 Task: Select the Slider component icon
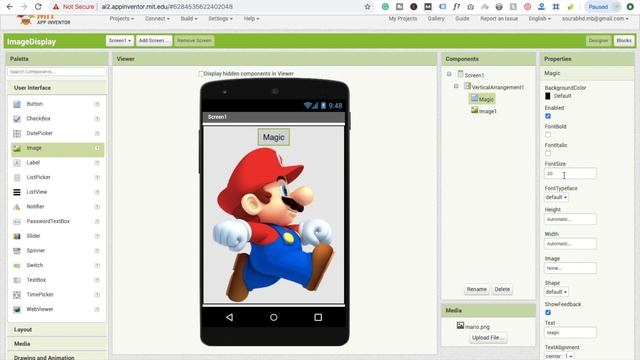[x=17, y=236]
